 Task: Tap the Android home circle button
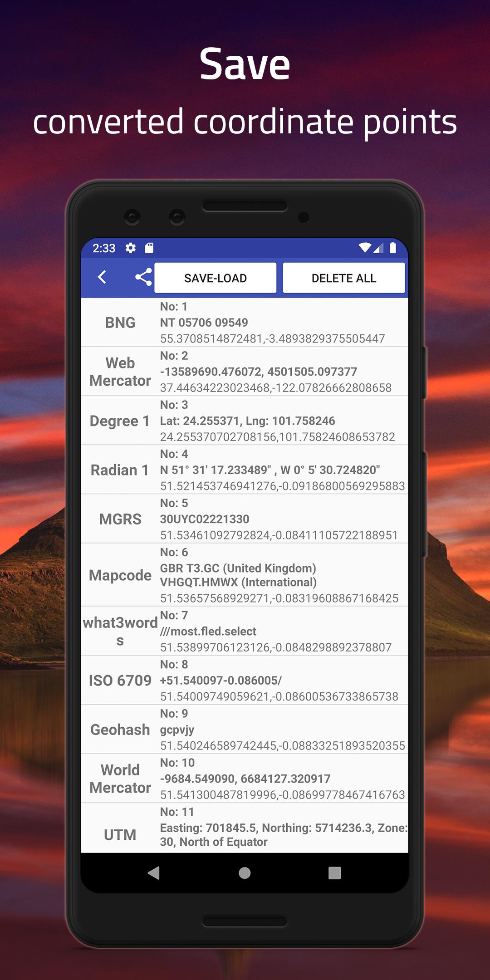[245, 873]
